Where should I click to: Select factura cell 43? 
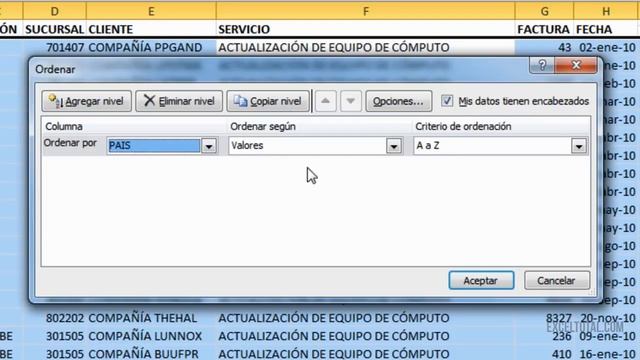pyautogui.click(x=544, y=48)
